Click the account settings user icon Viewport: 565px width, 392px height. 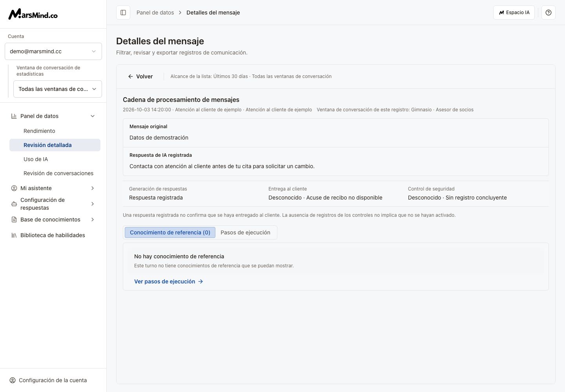pos(13,380)
